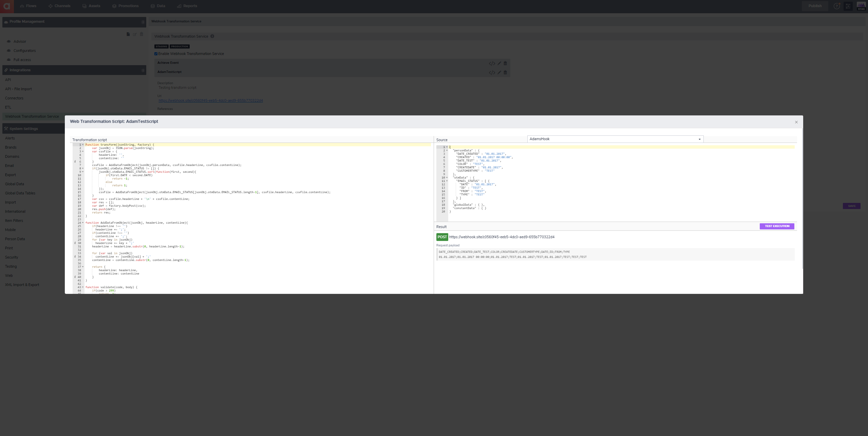Open XML Import & Export in sidebar
Image resolution: width=868 pixels, height=436 pixels.
22,285
